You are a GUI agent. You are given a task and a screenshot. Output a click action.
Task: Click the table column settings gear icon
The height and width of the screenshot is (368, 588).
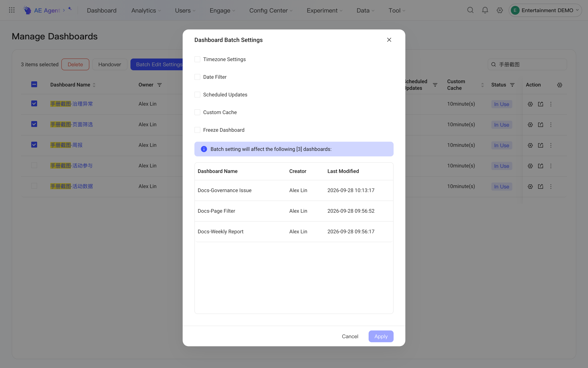[x=560, y=85]
